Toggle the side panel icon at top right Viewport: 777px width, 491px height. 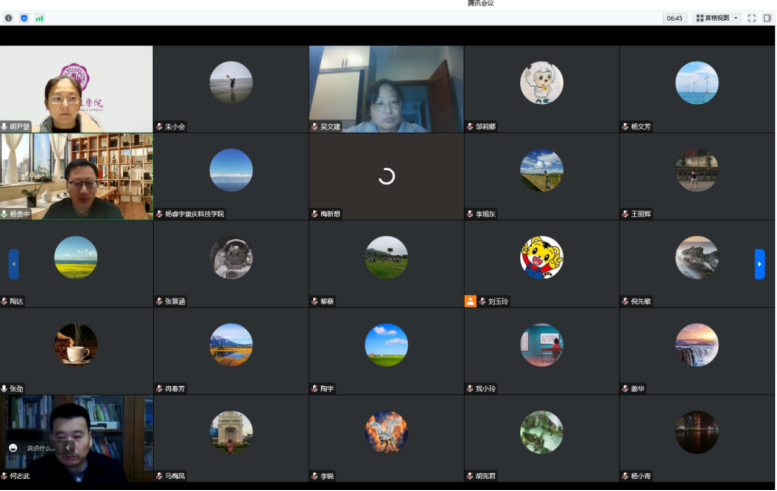(x=767, y=18)
